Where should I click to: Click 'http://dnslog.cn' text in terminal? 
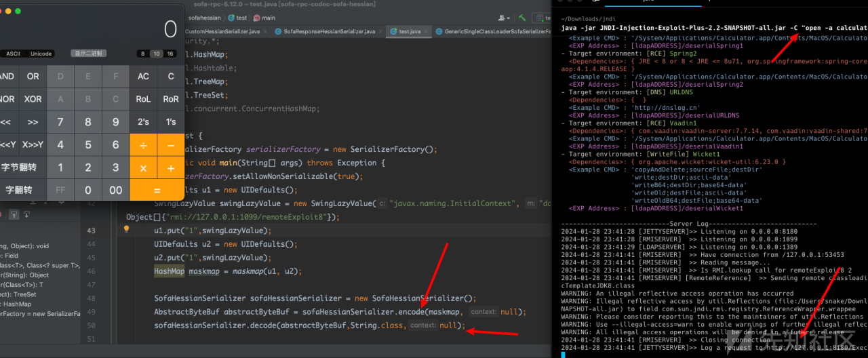pyautogui.click(x=665, y=108)
